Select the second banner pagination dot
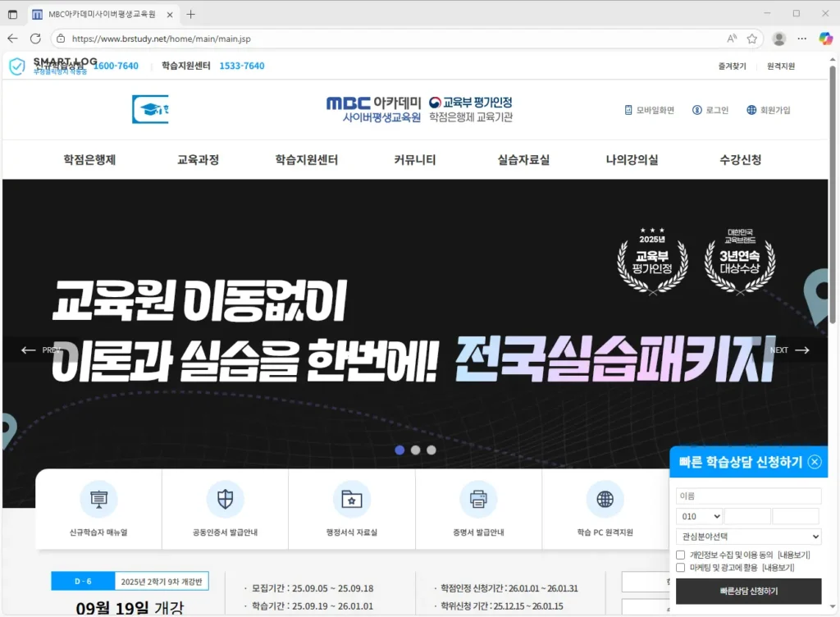The height and width of the screenshot is (617, 840). [415, 450]
